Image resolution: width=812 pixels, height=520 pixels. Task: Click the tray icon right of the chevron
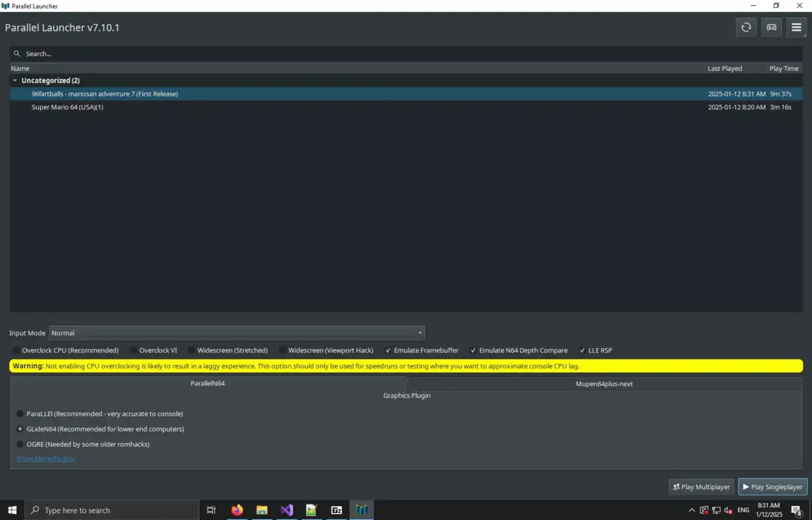click(704, 510)
